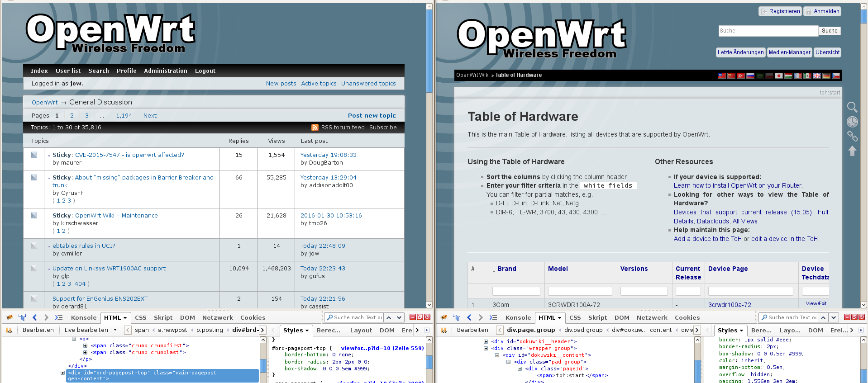Click the wiki Suche input field
Viewport: 868px width, 383px height.
[768, 31]
